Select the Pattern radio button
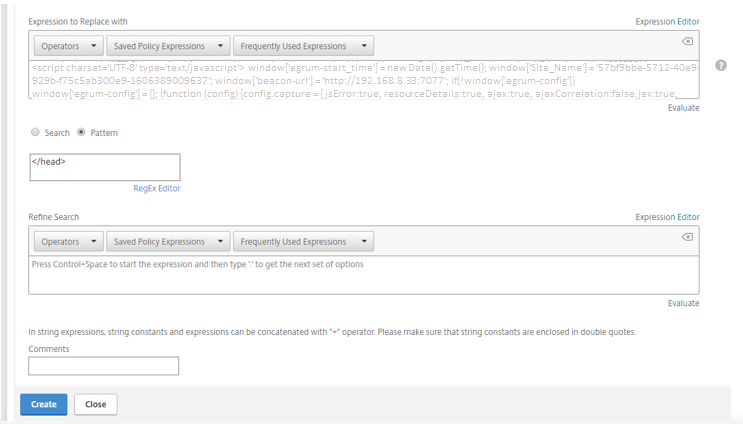 tap(81, 132)
